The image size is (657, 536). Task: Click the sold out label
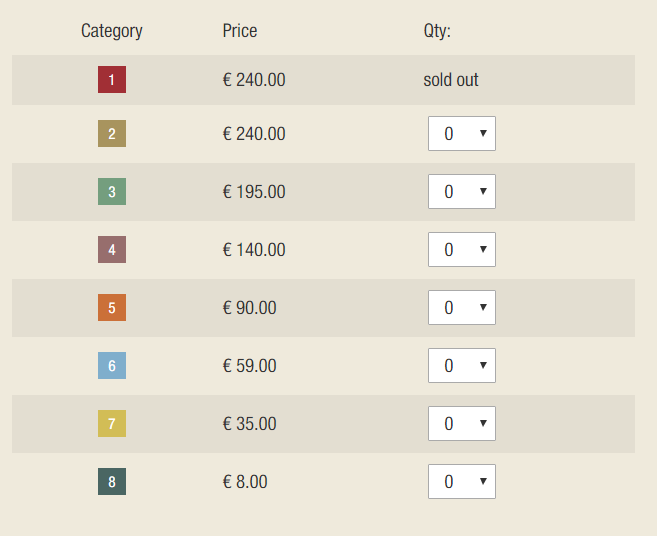tap(451, 79)
